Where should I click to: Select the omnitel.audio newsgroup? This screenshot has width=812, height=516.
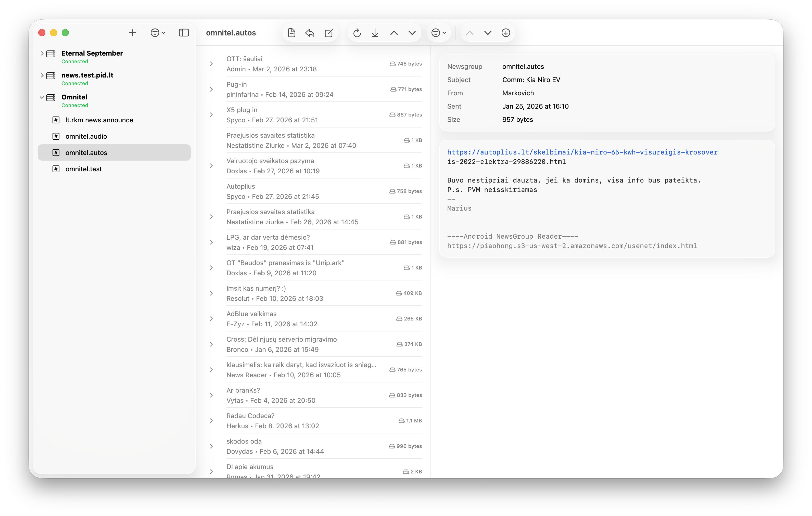click(x=86, y=136)
